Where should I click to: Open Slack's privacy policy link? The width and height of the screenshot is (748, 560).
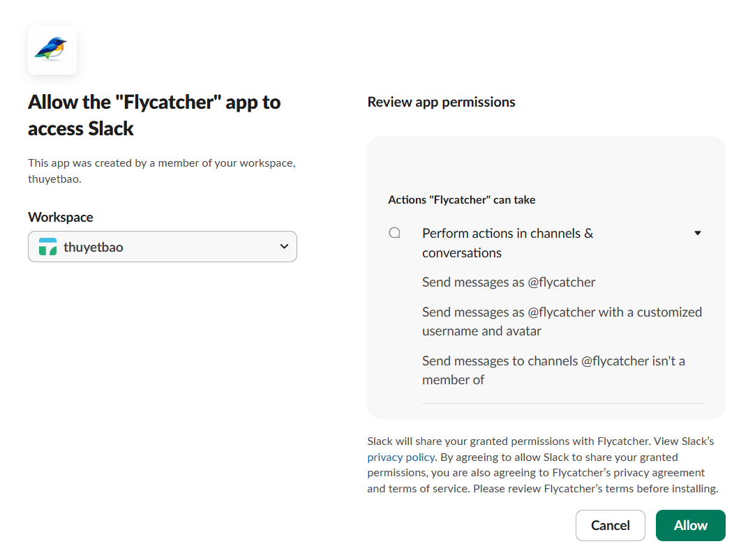pyautogui.click(x=401, y=457)
